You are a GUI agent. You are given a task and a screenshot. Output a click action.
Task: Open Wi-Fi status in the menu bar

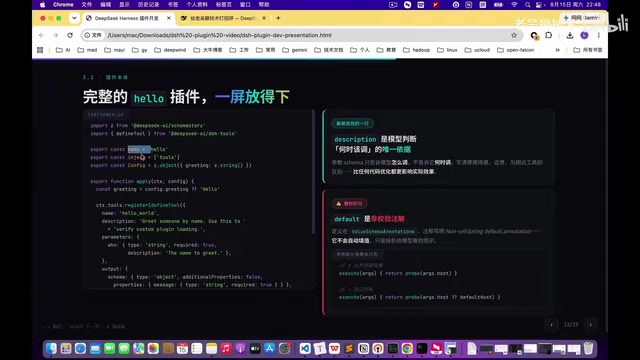[514, 4]
